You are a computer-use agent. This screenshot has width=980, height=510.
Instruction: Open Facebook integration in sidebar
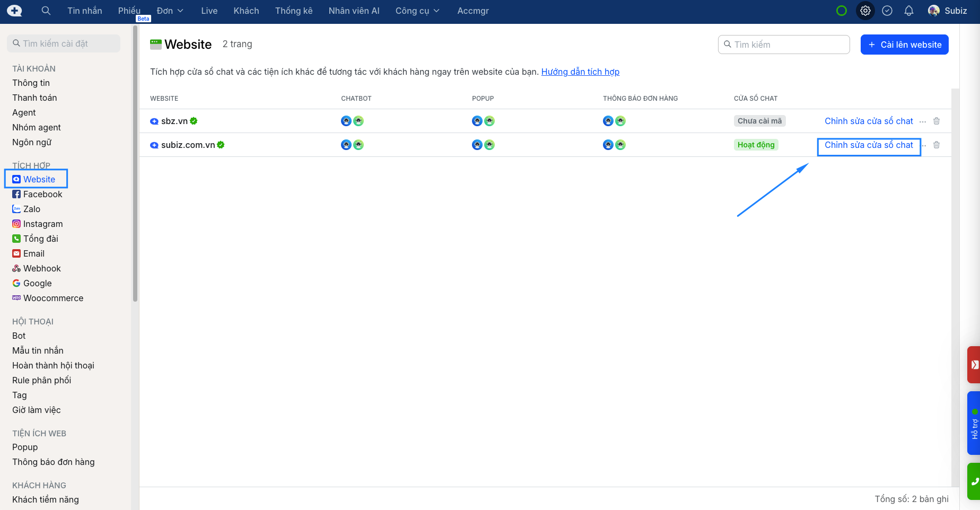(x=42, y=194)
